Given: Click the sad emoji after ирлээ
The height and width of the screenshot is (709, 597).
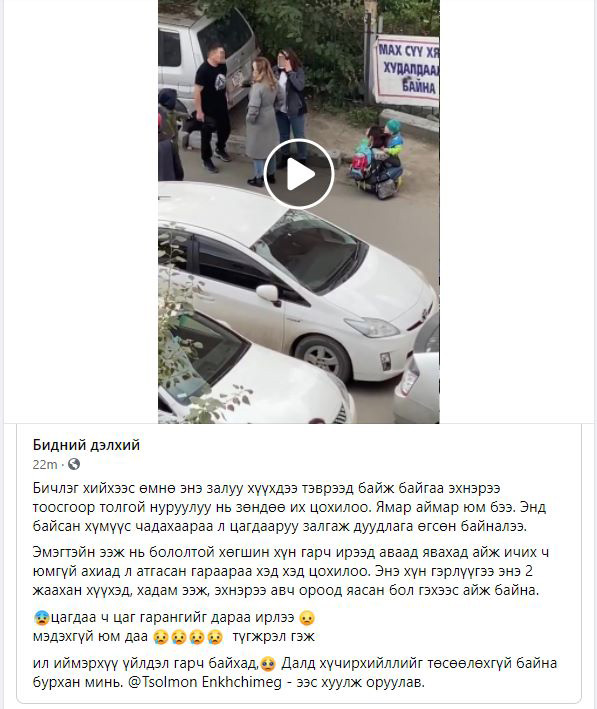Looking at the screenshot, I should [307, 618].
